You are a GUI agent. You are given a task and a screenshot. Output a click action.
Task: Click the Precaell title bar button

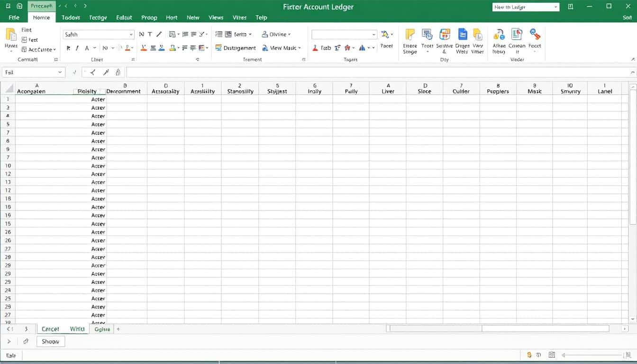(x=41, y=6)
